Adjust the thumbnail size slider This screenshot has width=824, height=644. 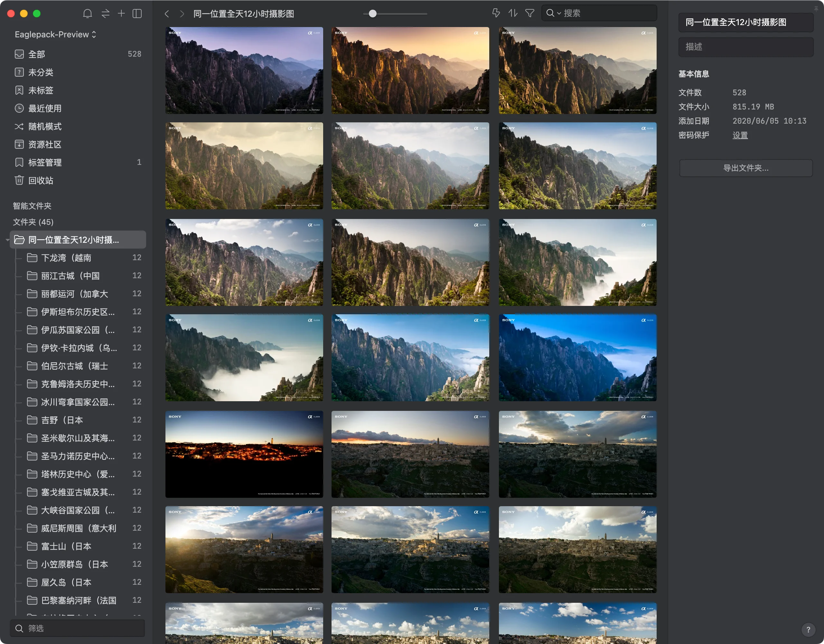pos(395,14)
